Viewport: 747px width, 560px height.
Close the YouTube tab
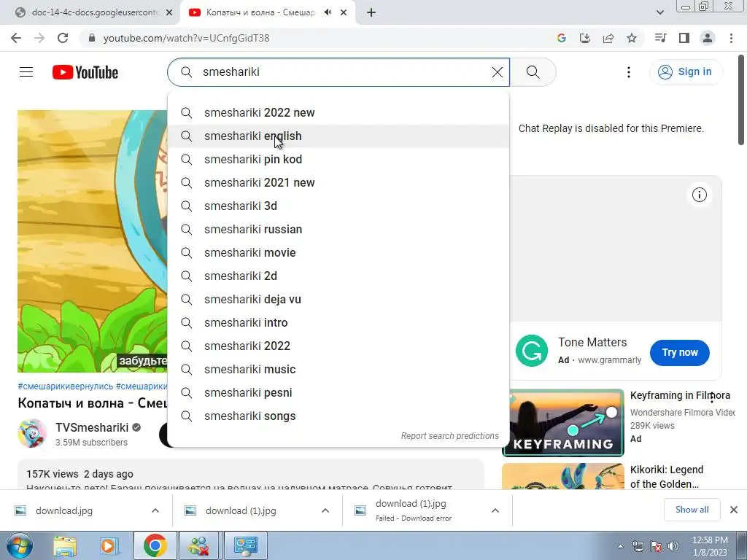point(344,12)
